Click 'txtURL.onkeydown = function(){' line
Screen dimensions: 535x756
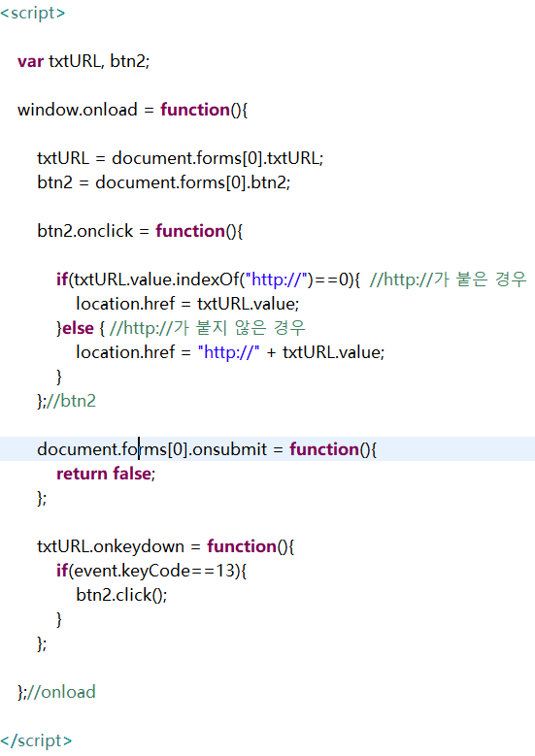pos(165,546)
